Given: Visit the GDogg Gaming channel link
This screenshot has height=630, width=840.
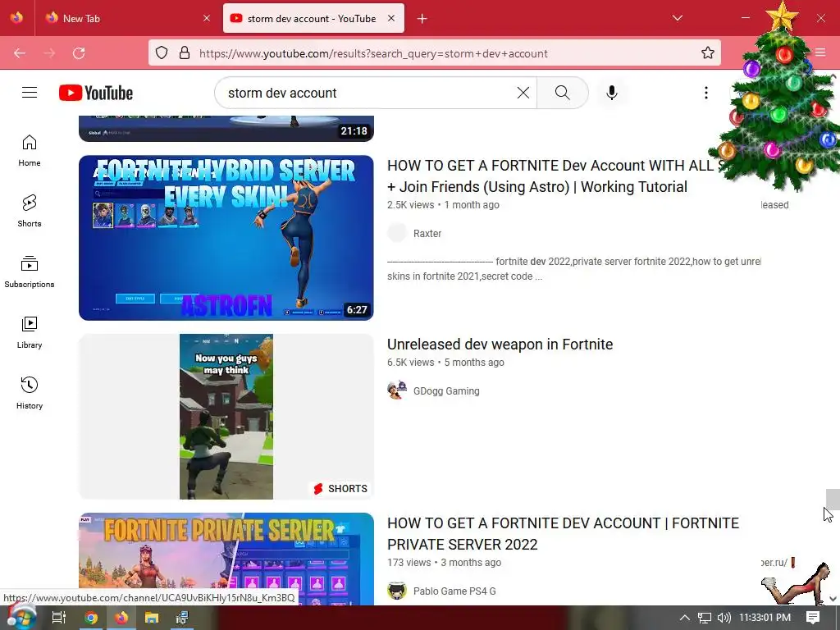Looking at the screenshot, I should tap(446, 391).
